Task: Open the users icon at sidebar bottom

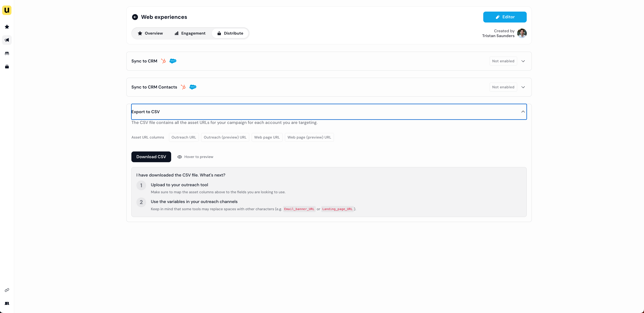Action: pos(7,303)
